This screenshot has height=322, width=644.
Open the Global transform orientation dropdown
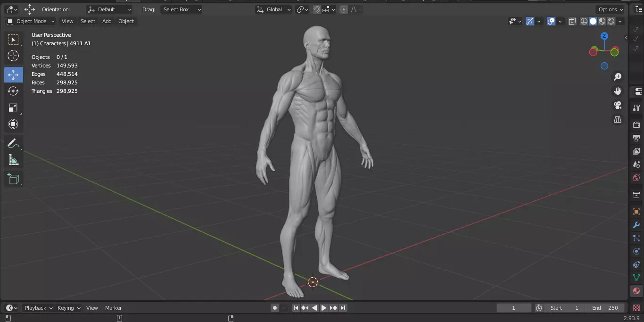tap(274, 9)
